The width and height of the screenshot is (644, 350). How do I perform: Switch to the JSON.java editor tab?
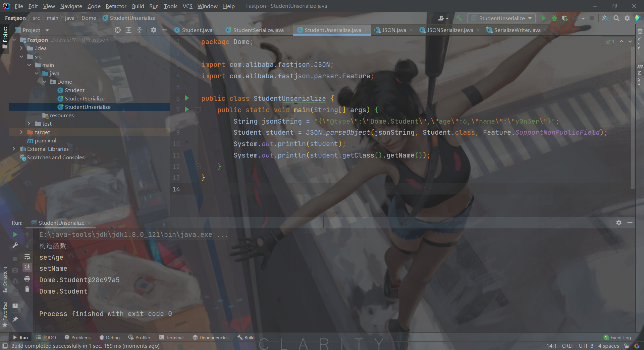[394, 30]
